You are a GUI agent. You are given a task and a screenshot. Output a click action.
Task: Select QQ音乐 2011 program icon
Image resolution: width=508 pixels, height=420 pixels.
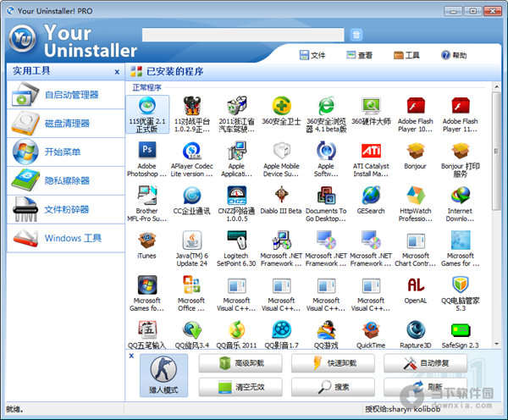(x=236, y=334)
